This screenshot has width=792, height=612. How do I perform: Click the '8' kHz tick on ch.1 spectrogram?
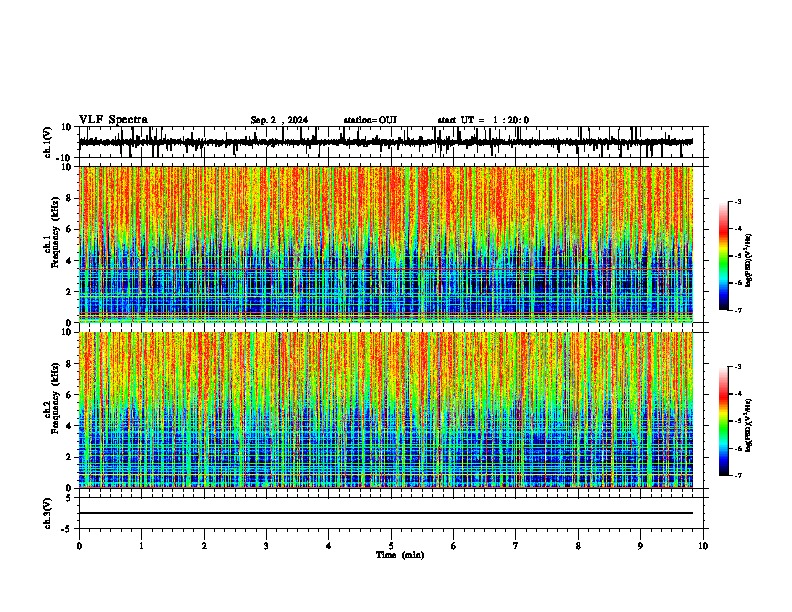pyautogui.click(x=70, y=198)
